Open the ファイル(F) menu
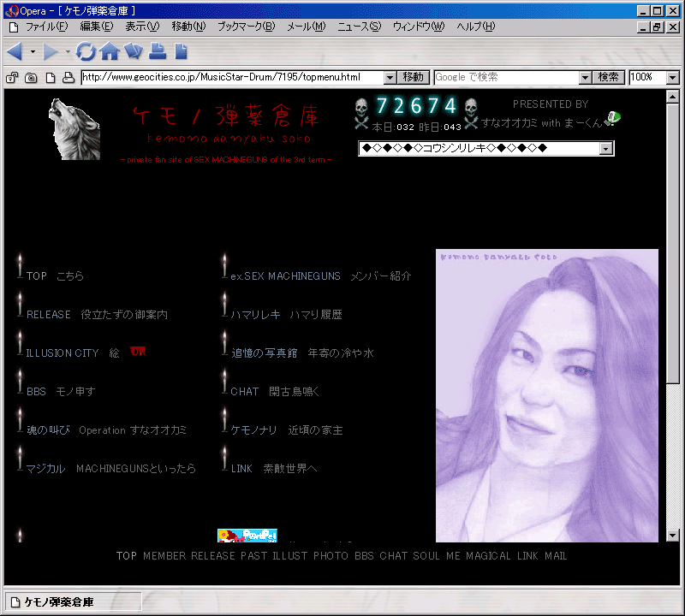 46,27
